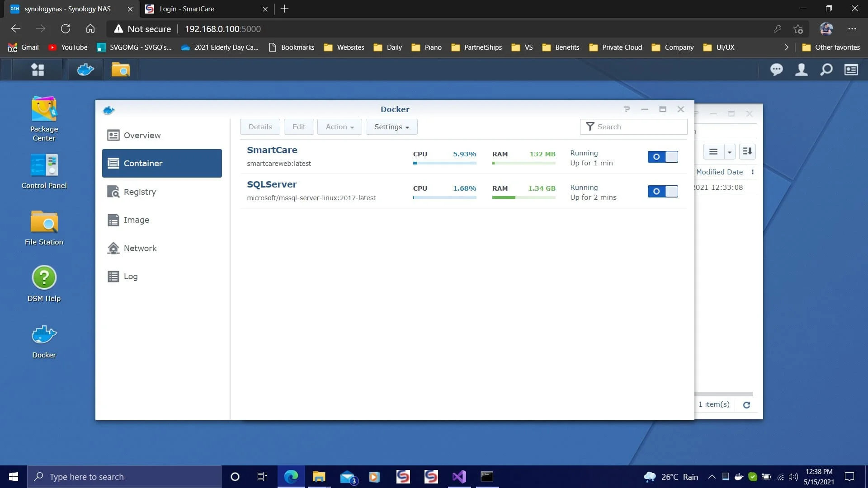Expand the bookmarks bar overflow chevron
This screenshot has height=488, width=868.
(x=786, y=47)
